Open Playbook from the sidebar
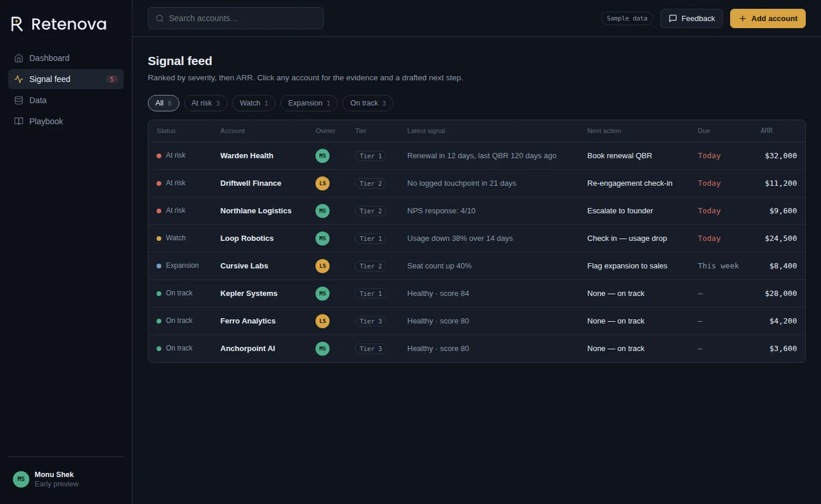This screenshot has width=821, height=504. 66,121
